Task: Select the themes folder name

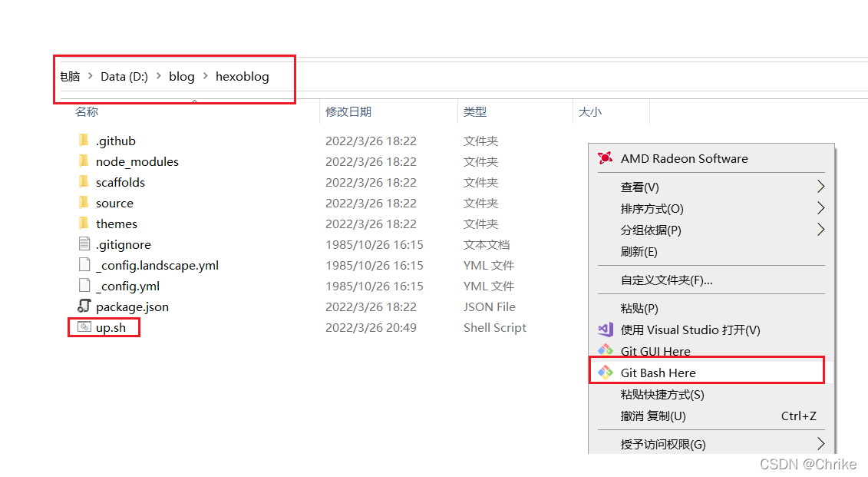Action: click(x=116, y=224)
